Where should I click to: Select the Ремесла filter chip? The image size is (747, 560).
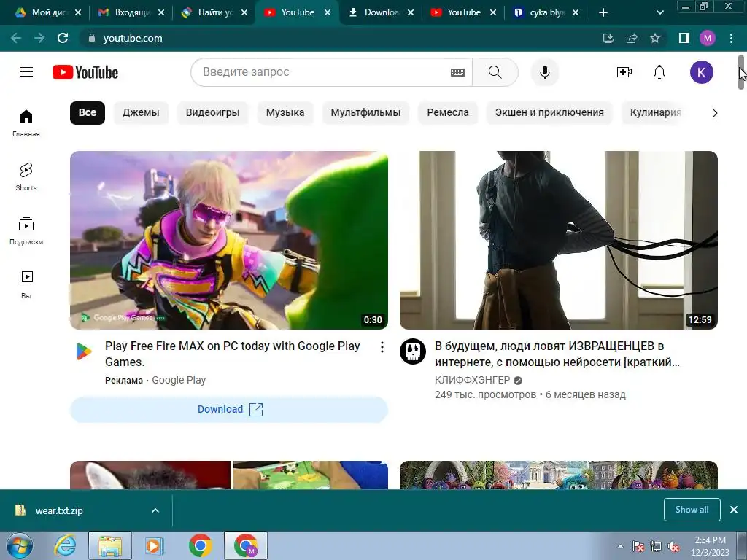448,113
